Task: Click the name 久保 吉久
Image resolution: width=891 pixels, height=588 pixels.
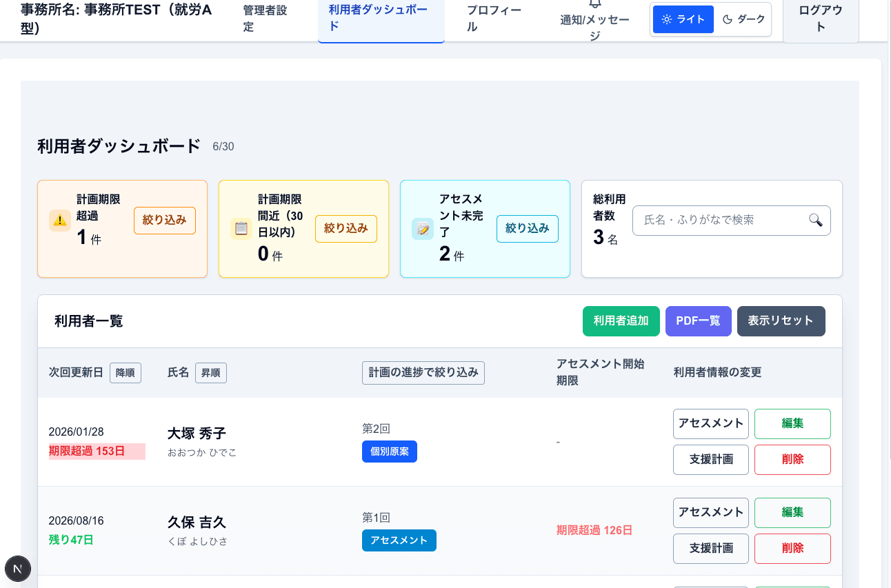Action: click(197, 523)
